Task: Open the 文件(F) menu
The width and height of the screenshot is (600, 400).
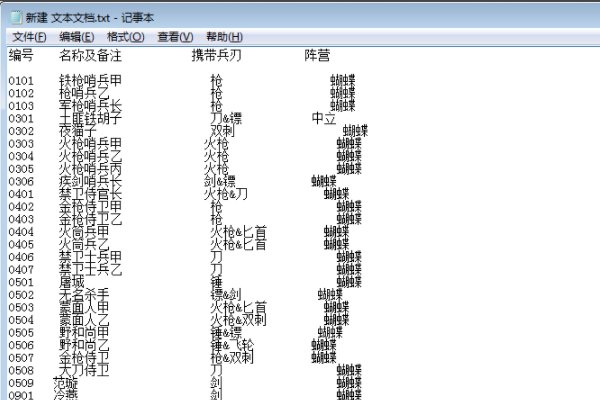Action: 30,36
